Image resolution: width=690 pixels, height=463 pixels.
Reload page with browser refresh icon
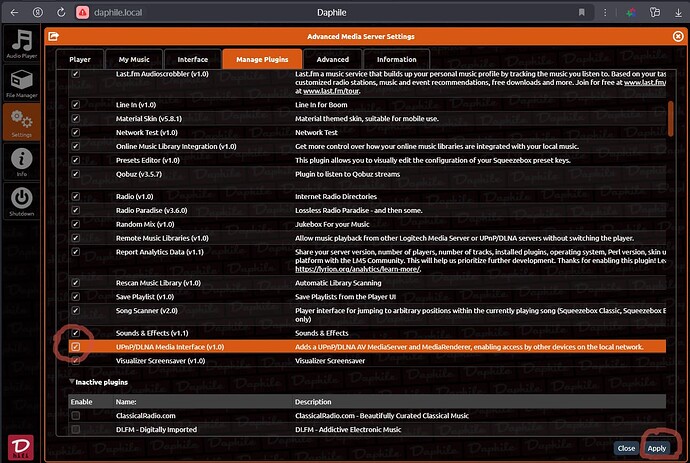[x=61, y=12]
